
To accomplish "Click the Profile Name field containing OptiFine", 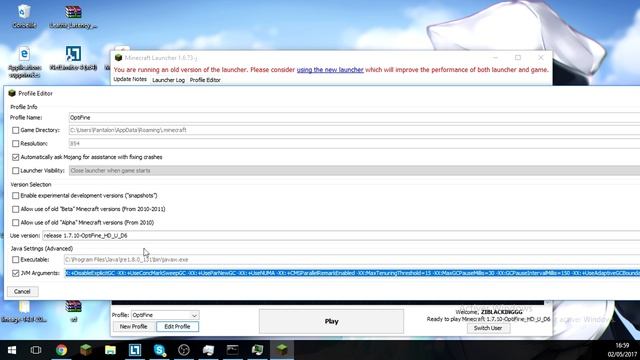I will pyautogui.click(x=354, y=118).
